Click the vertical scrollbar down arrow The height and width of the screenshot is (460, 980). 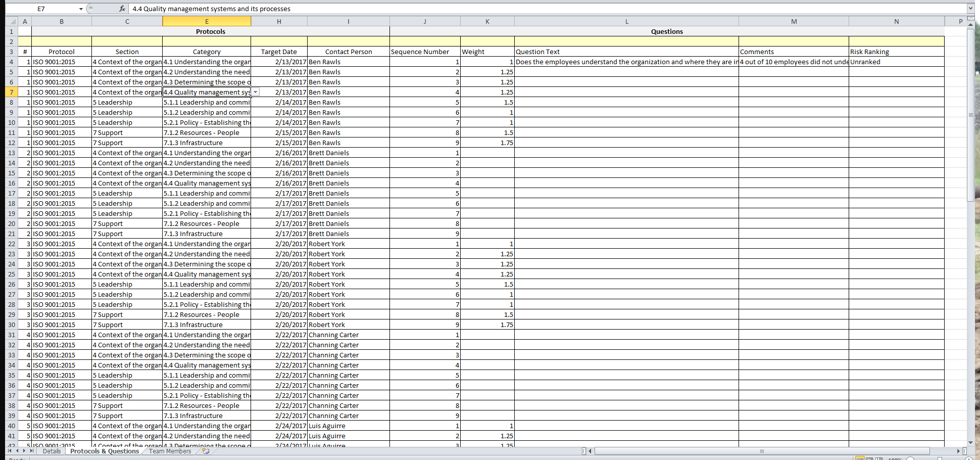pyautogui.click(x=970, y=443)
